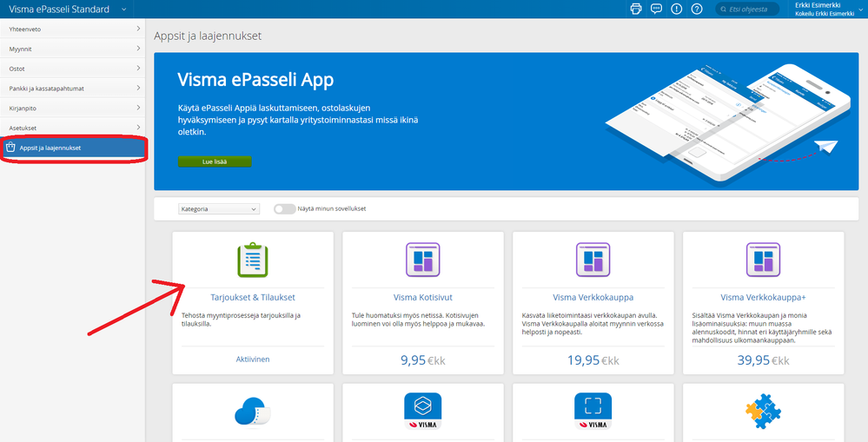Viewport: 868px width, 442px height.
Task: Click the Visma Verkkokauppa app icon
Action: click(593, 260)
